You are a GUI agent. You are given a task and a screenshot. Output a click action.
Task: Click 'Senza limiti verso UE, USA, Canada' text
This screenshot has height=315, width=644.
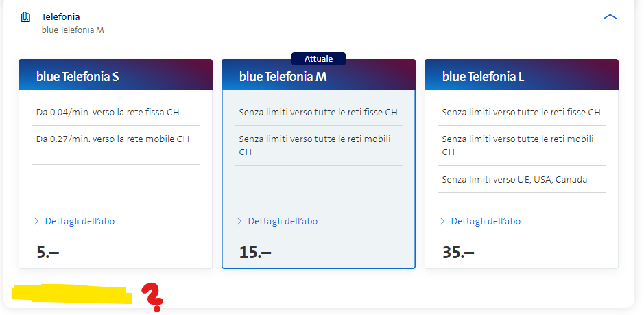pyautogui.click(x=514, y=179)
